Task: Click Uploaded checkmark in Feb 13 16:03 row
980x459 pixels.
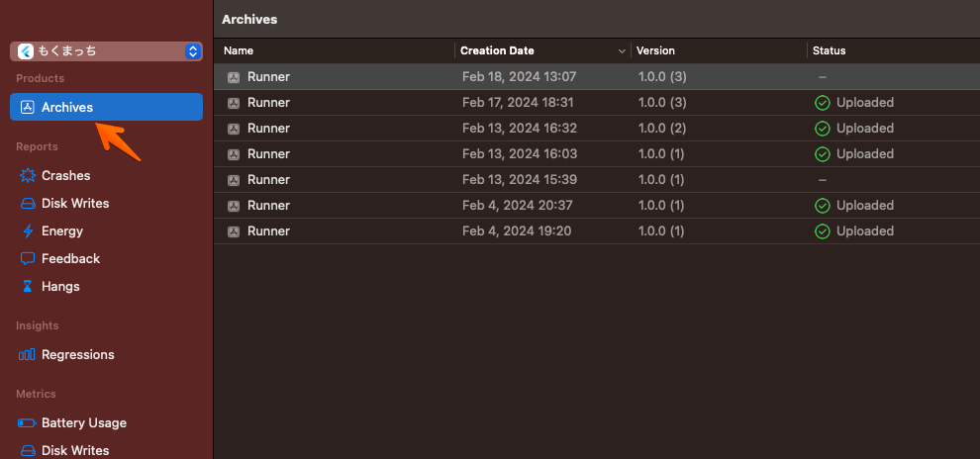Action: [823, 154]
